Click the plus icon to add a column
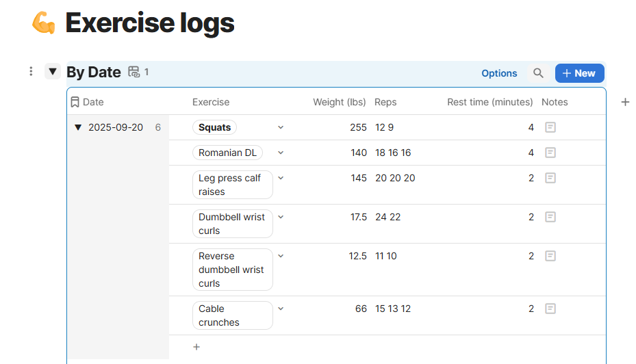The image size is (636, 364). (625, 102)
